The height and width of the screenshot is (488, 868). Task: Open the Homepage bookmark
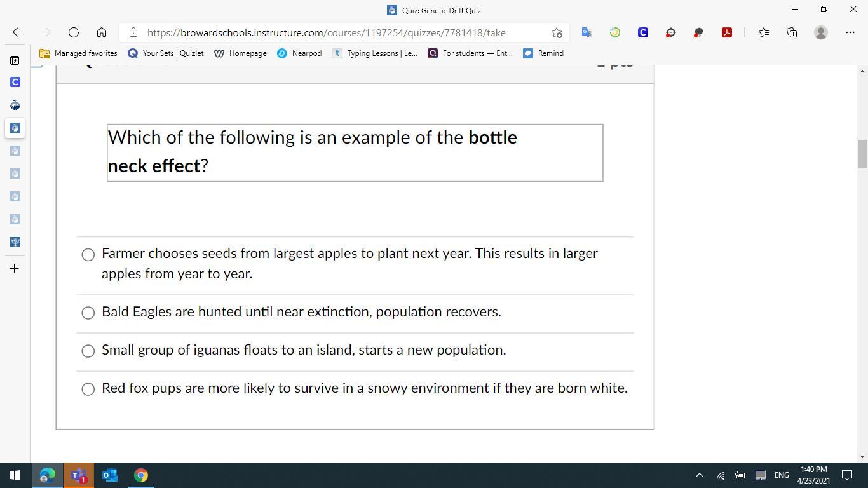240,53
